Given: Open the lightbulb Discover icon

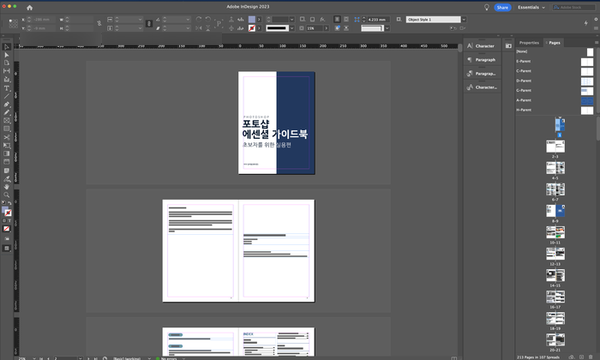Looking at the screenshot, I should (x=486, y=7).
